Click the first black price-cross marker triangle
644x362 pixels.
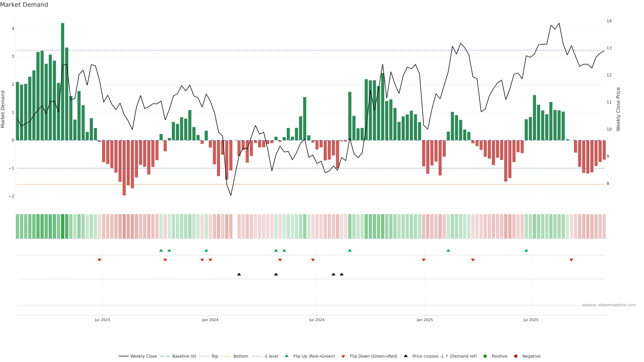point(239,274)
